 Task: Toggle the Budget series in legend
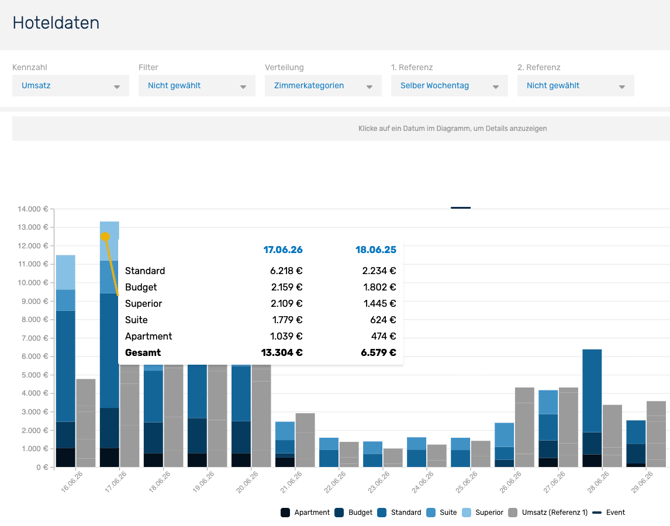point(353,512)
